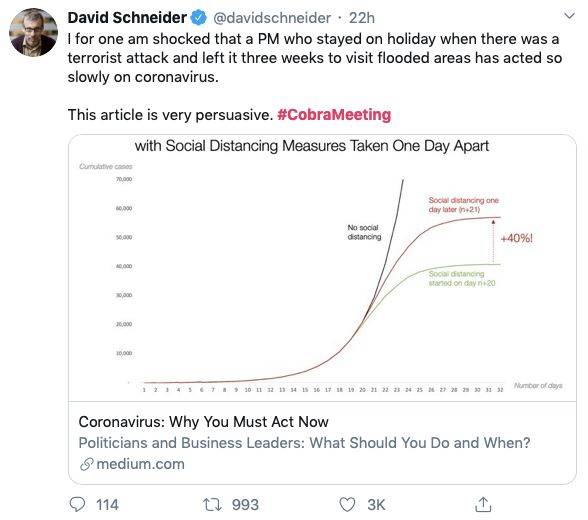
Task: Open the social distancing chart image
Action: [322, 268]
